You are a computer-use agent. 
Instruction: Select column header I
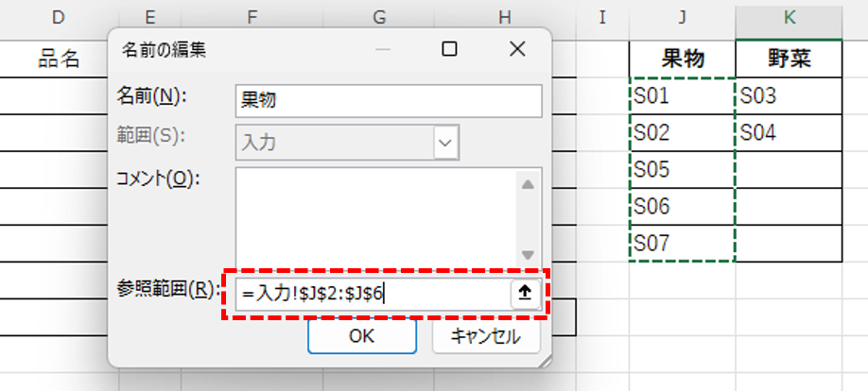pos(603,18)
